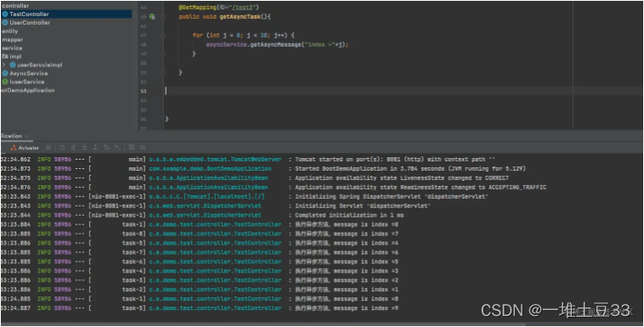Collapse the method fold marker at line 45

coord(163,17)
